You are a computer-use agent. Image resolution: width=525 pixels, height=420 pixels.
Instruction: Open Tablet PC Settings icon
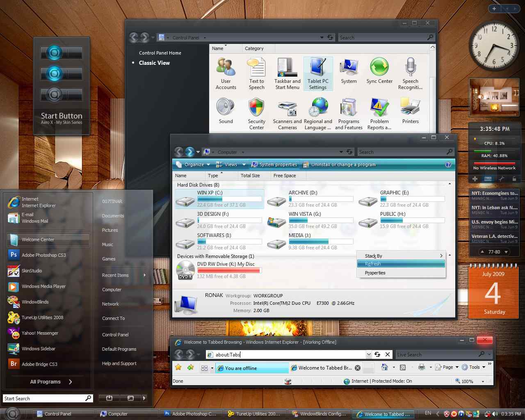(x=318, y=73)
